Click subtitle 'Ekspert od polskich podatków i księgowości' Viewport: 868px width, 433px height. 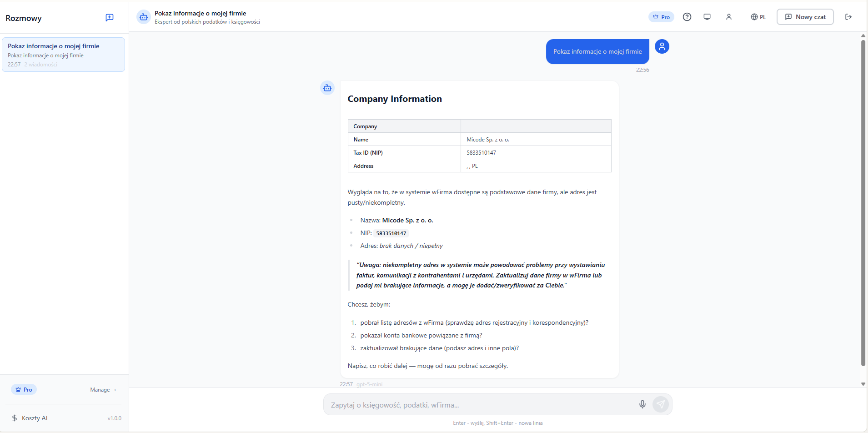pos(207,22)
